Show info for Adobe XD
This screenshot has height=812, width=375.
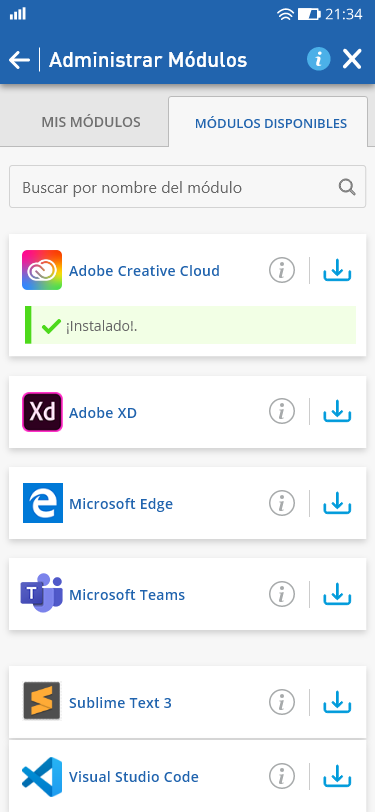point(282,412)
